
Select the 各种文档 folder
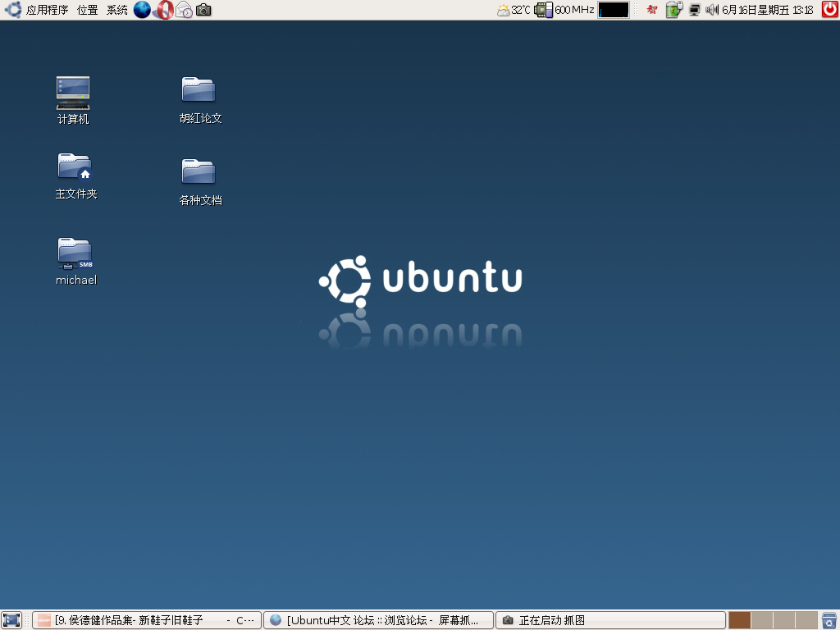coord(200,182)
